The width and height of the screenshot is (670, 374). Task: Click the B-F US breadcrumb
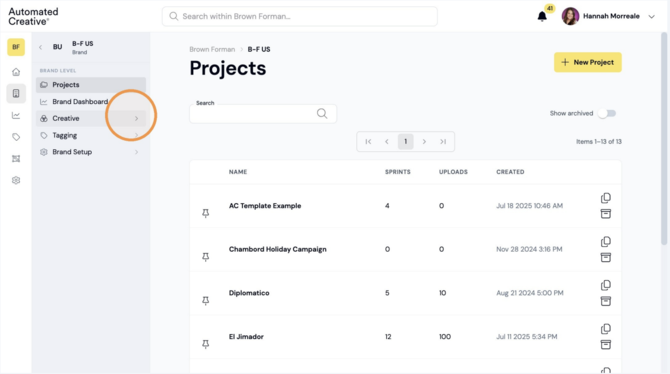point(259,49)
